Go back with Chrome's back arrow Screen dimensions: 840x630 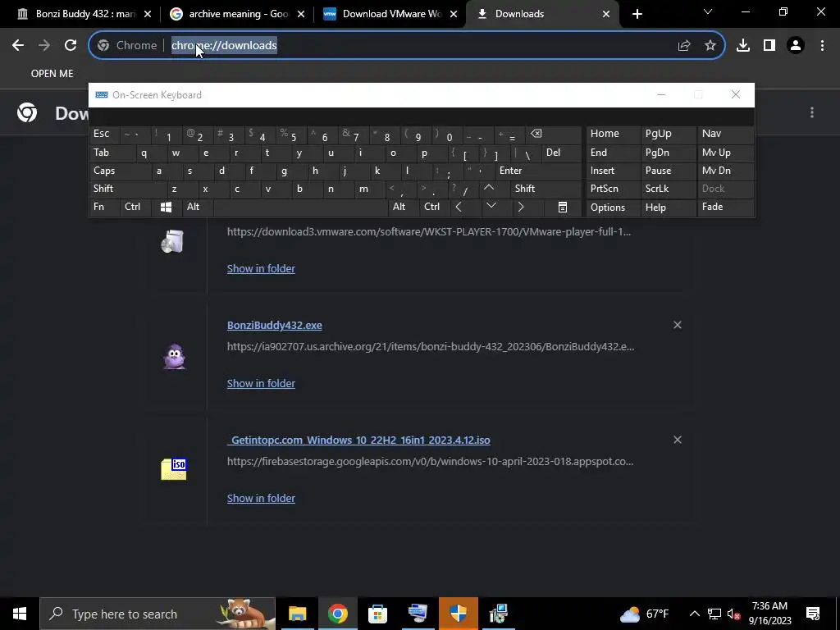coord(18,46)
